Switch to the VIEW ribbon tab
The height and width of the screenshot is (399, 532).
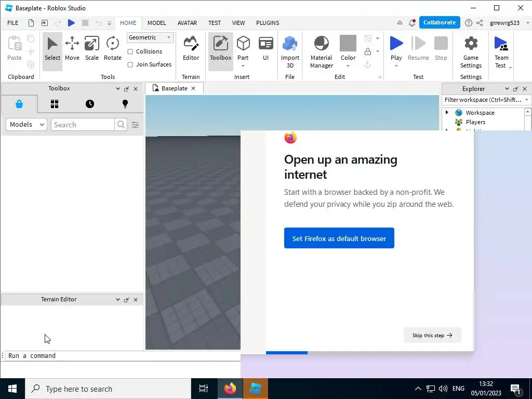(238, 23)
